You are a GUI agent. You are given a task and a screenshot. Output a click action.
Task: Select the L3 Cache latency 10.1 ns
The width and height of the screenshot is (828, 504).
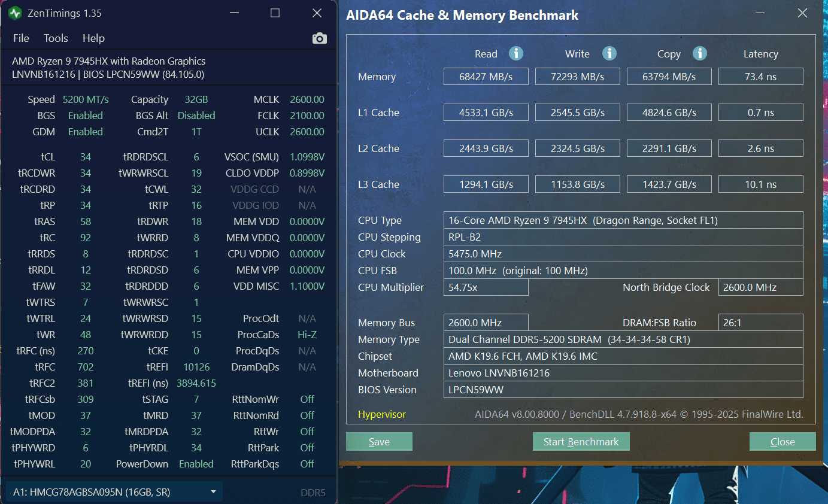click(x=760, y=184)
